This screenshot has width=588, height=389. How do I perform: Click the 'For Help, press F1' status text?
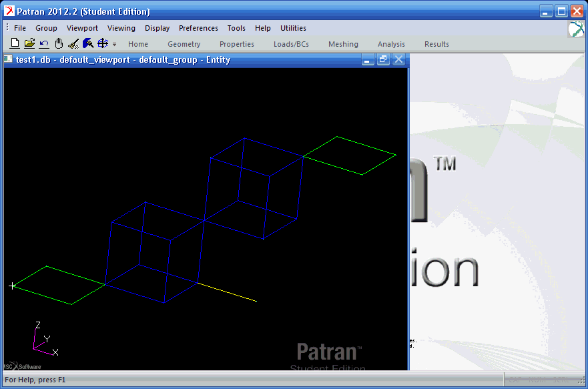coord(35,380)
